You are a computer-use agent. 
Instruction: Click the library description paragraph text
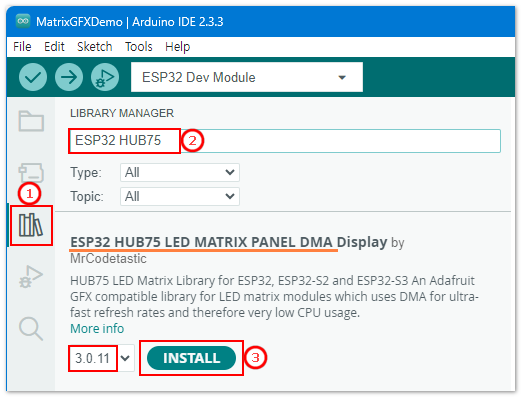coord(274,297)
